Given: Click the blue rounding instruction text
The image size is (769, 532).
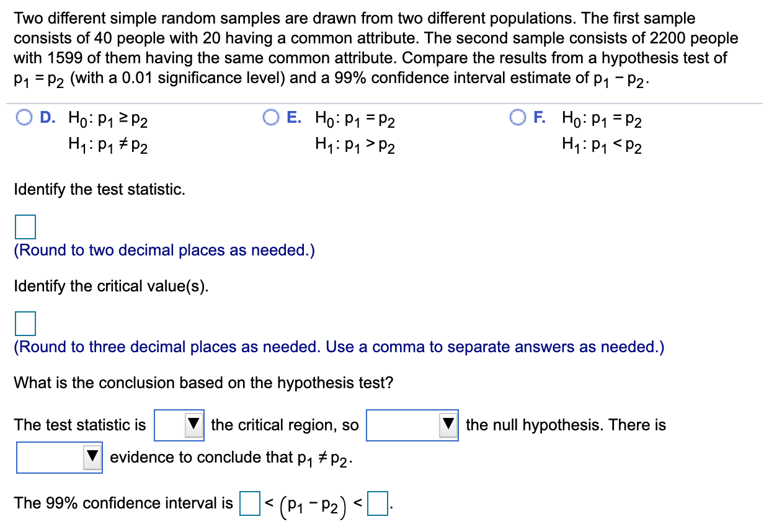Looking at the screenshot, I should coord(164,250).
